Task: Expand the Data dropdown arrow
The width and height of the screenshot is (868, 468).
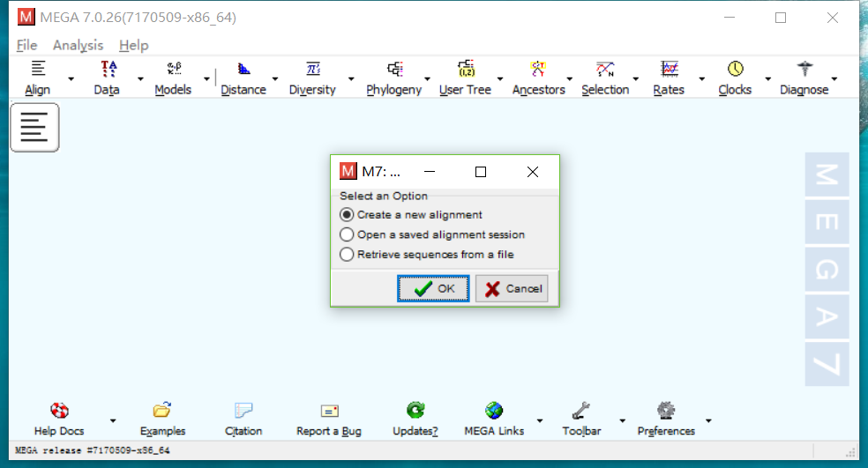Action: pyautogui.click(x=140, y=79)
